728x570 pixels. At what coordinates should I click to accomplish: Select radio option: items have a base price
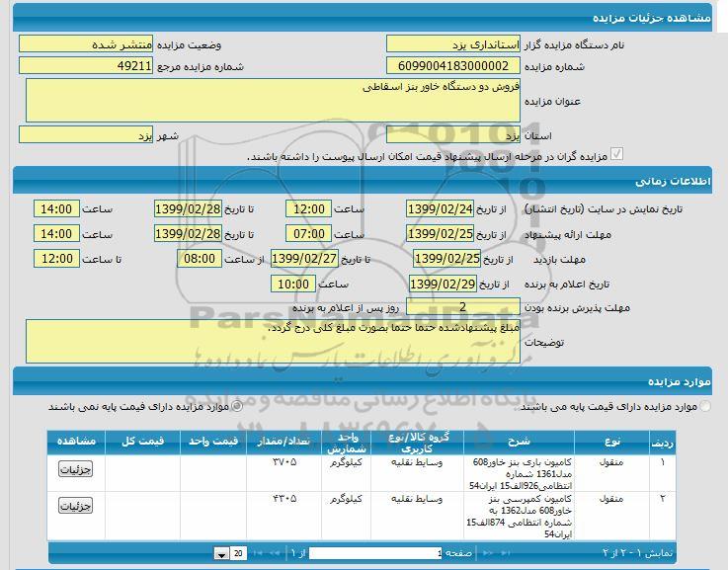click(x=705, y=407)
